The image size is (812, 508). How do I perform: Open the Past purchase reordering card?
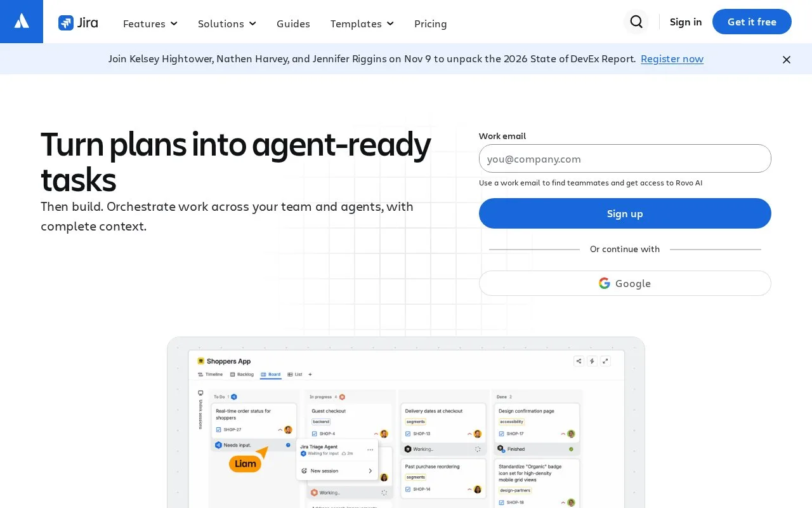click(443, 478)
